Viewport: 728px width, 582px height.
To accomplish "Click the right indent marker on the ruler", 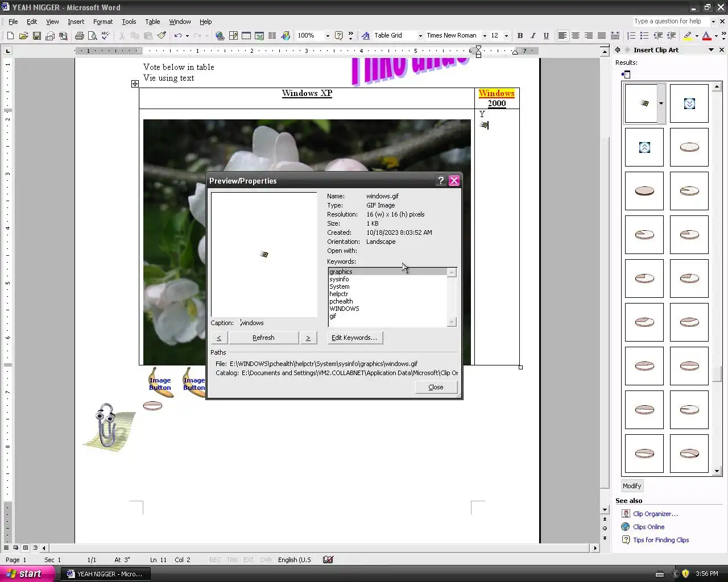I will (515, 52).
